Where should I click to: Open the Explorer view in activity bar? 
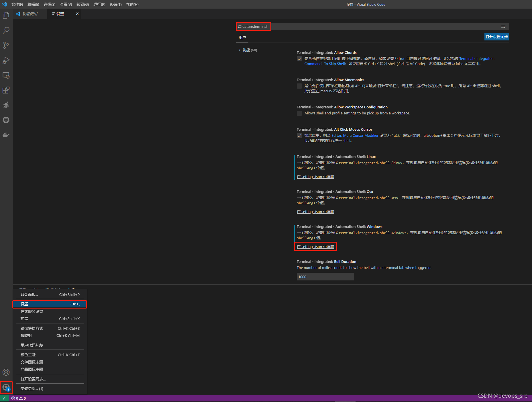pyautogui.click(x=6, y=15)
